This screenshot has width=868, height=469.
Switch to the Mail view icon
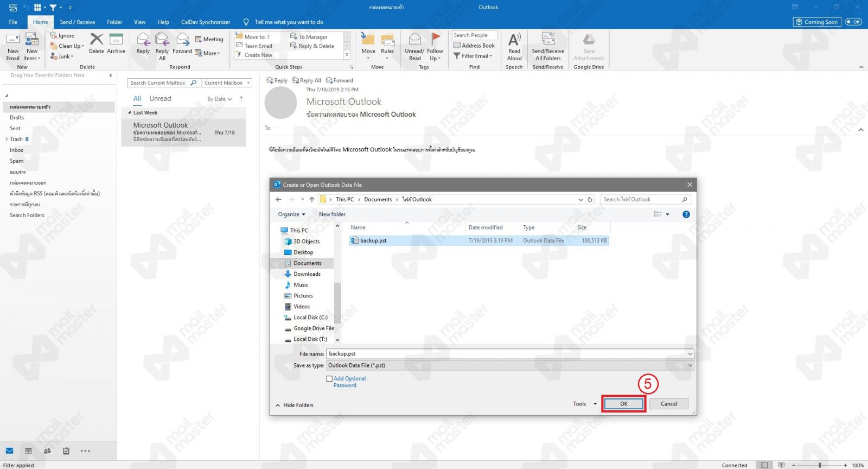point(10,451)
